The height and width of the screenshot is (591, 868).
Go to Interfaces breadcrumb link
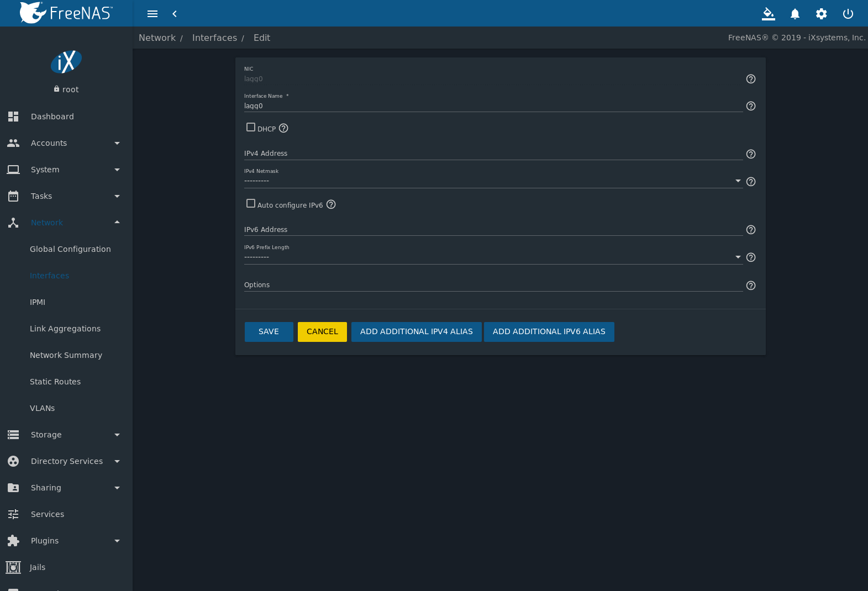click(x=214, y=38)
